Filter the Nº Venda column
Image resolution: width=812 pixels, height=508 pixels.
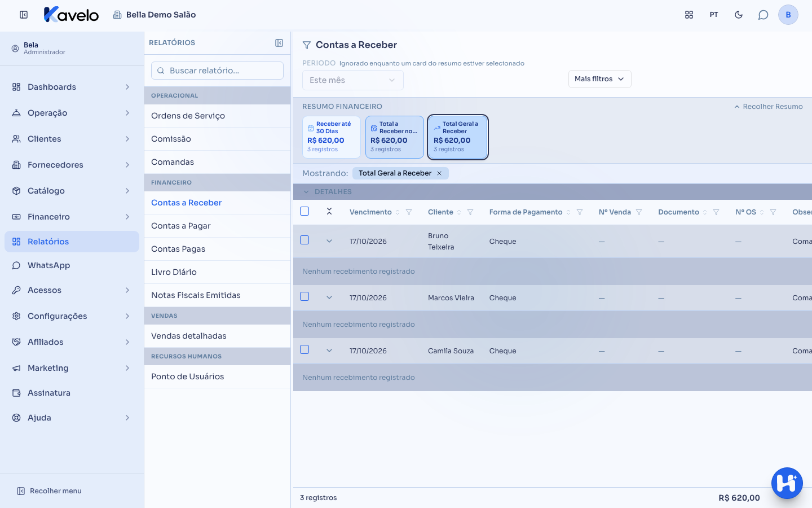[x=639, y=212]
